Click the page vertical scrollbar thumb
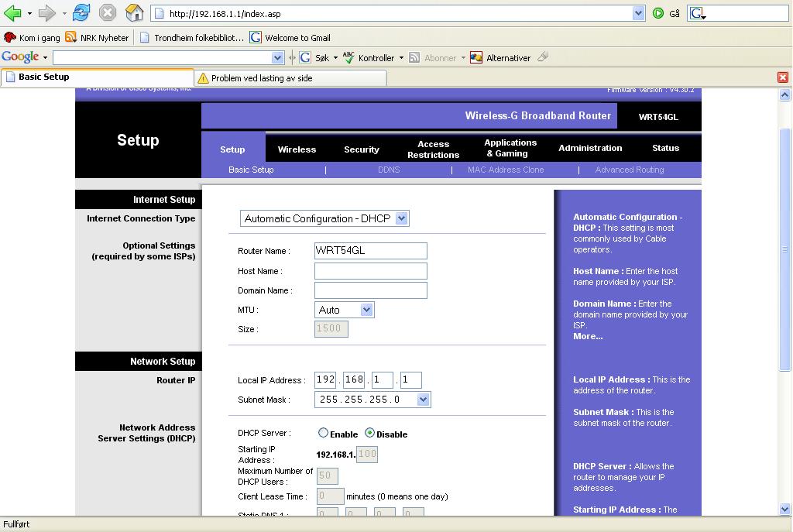The width and height of the screenshot is (793, 532). pos(785,248)
